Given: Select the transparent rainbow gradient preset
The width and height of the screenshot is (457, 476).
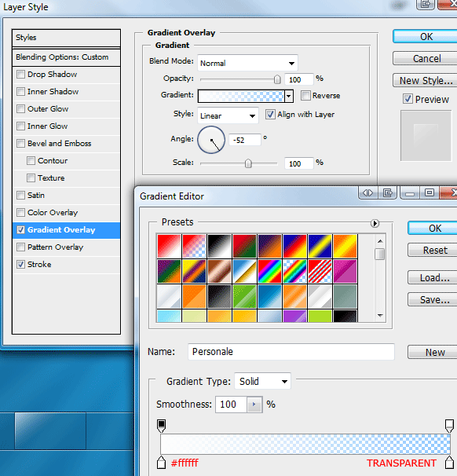Looking at the screenshot, I should click(294, 271).
